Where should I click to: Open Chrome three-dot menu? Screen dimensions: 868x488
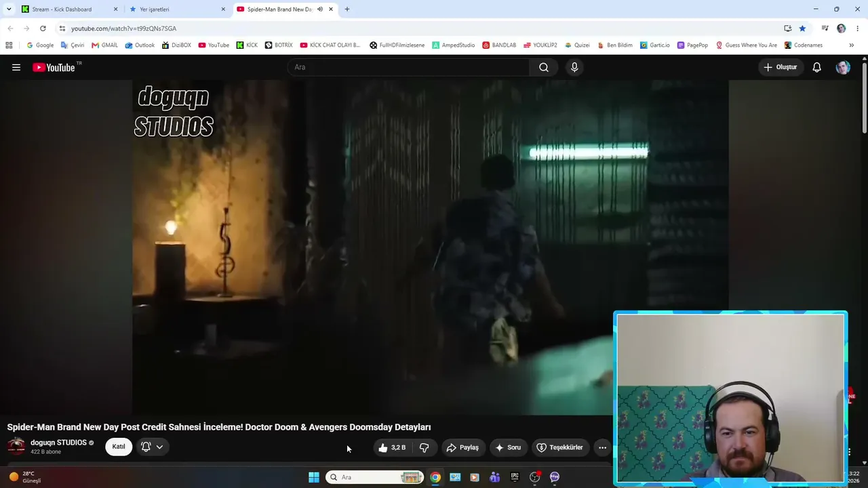858,28
